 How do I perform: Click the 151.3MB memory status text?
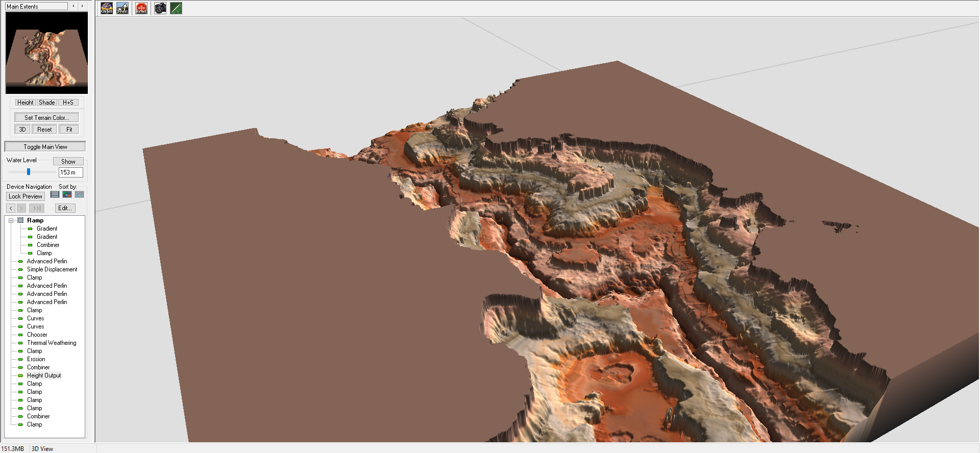coord(12,449)
